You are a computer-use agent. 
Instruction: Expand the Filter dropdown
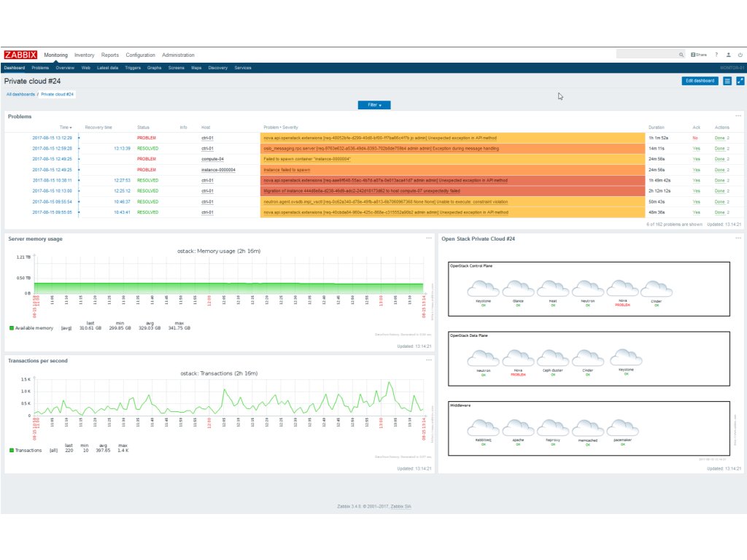coord(374,105)
